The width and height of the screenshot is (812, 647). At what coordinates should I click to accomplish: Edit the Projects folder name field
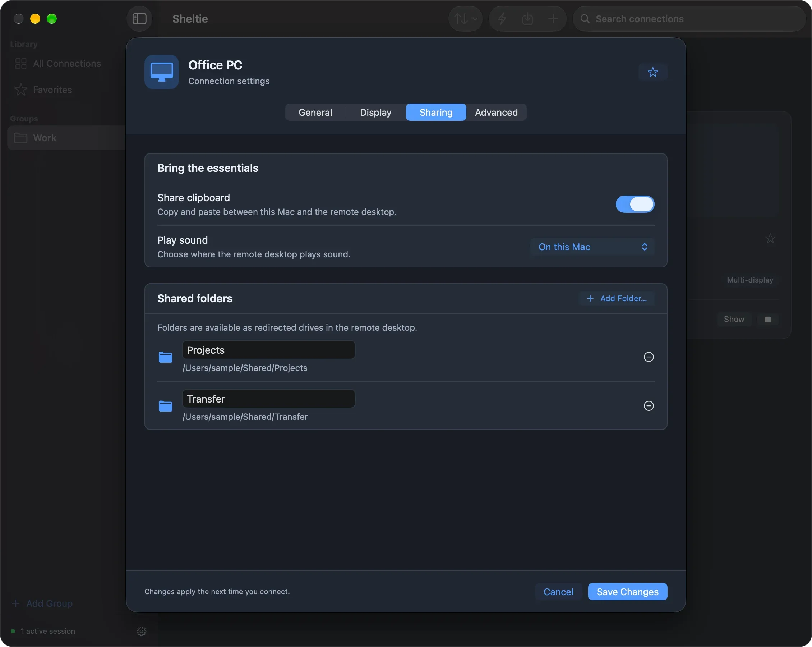[268, 350]
